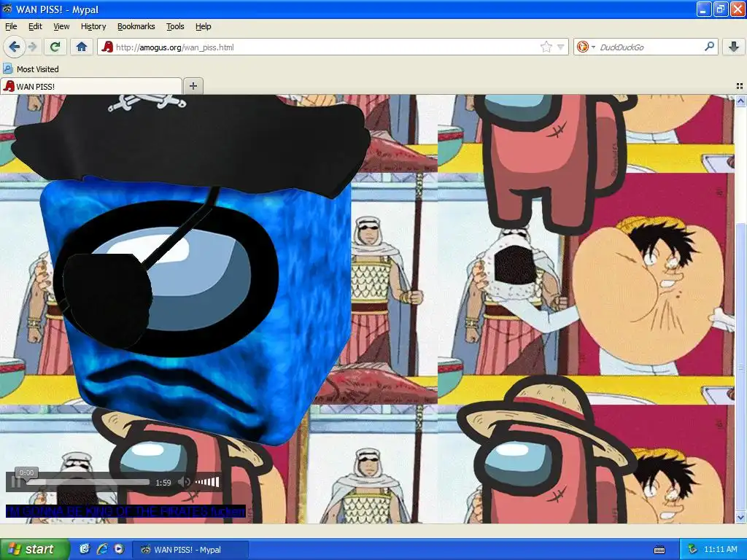Screen dimensions: 747x560
Task: Launch Windows Media Player quick launch icon
Action: click(x=119, y=549)
